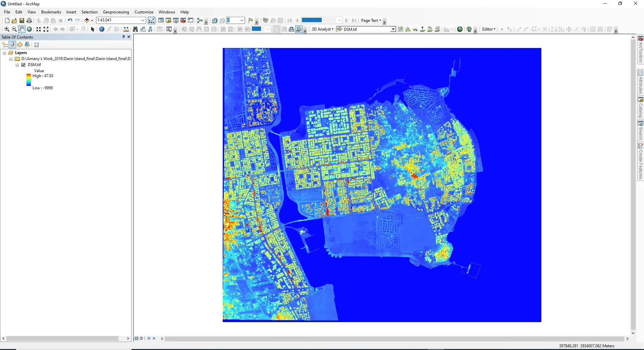Open the ArcToolbox side tab

click(x=640, y=50)
